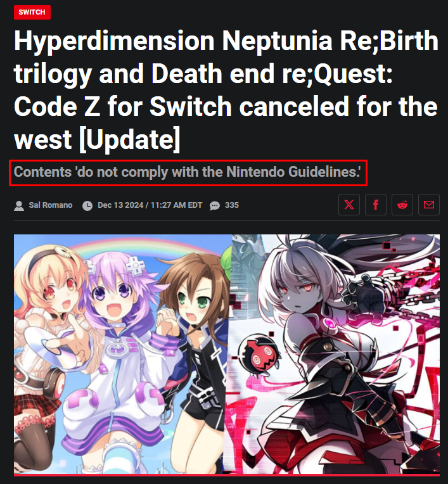Open the 335 comments count
448x484 pixels.
click(x=231, y=205)
